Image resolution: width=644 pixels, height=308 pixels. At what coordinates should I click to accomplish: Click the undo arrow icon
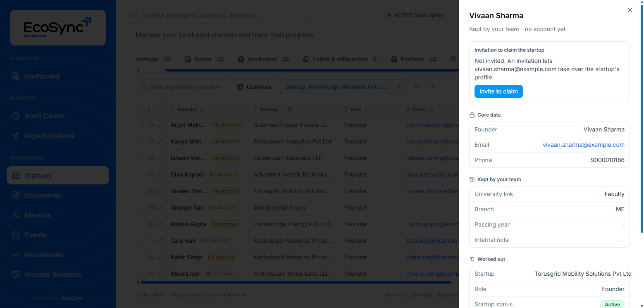point(417,87)
